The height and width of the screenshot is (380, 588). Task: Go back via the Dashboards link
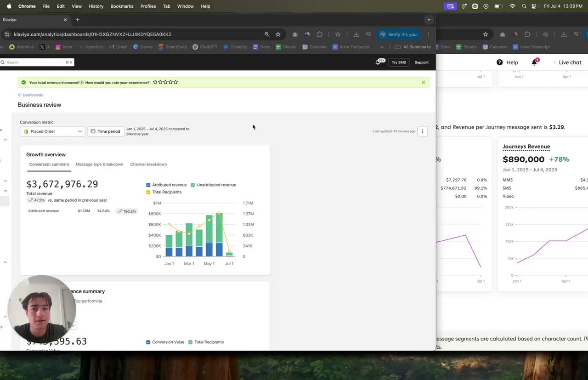point(30,95)
